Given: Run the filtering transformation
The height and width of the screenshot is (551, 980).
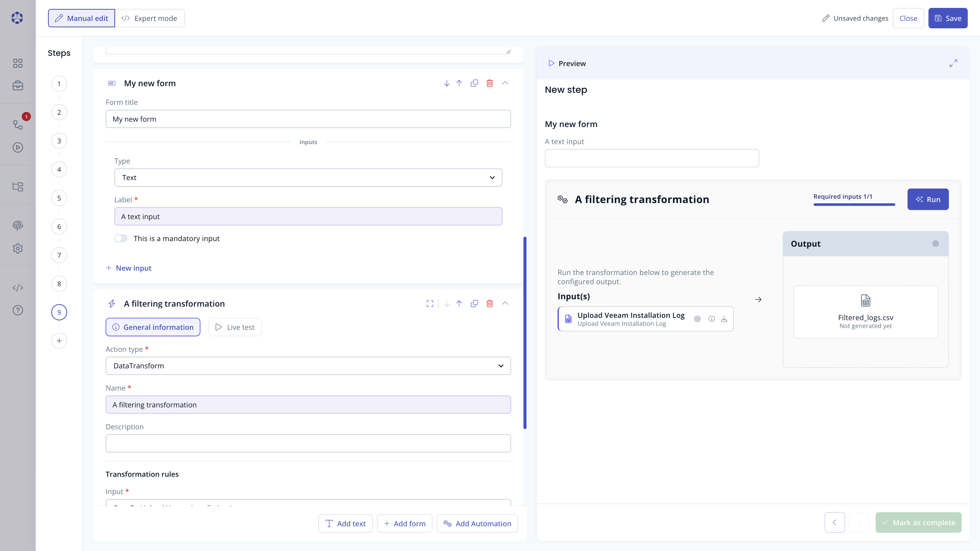Looking at the screenshot, I should click(x=928, y=199).
